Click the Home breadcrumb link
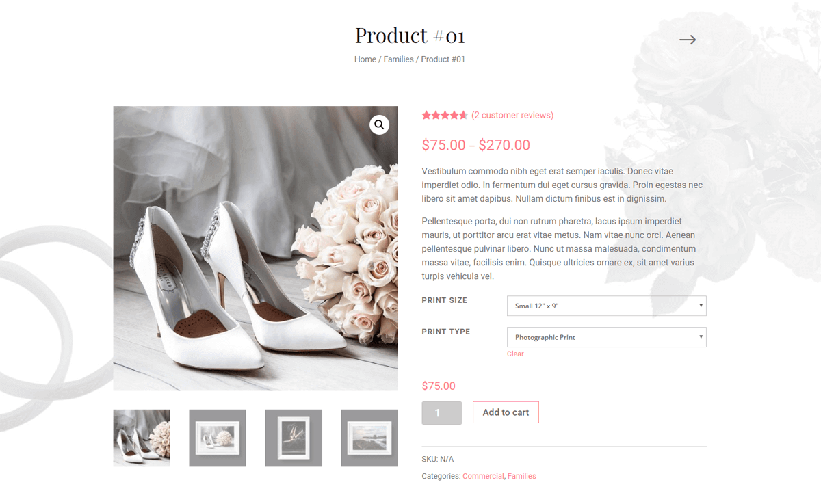Screen dimensions: 821x504 365,59
